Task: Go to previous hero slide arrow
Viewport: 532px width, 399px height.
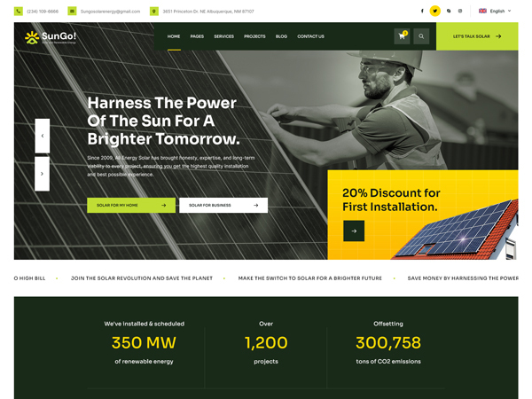Action: pyautogui.click(x=43, y=136)
